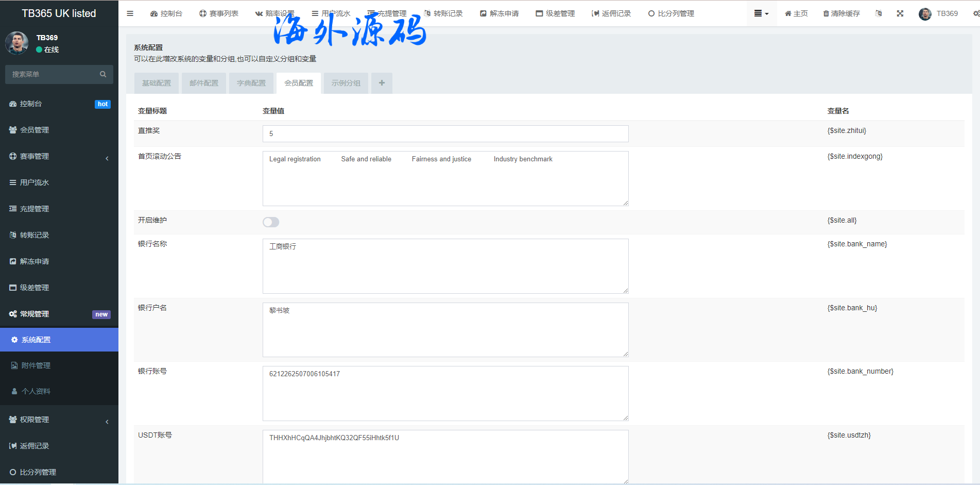Image resolution: width=980 pixels, height=485 pixels.
Task: Click the hamburger sidebar collapse icon
Action: (130, 13)
